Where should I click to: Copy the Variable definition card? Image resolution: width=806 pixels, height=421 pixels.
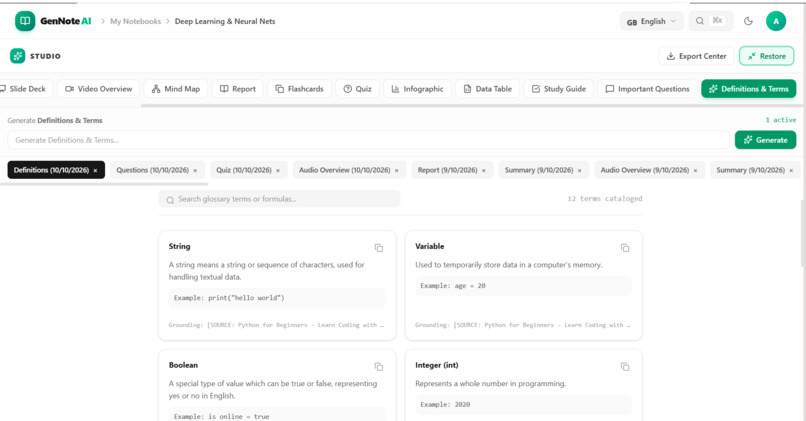(625, 248)
